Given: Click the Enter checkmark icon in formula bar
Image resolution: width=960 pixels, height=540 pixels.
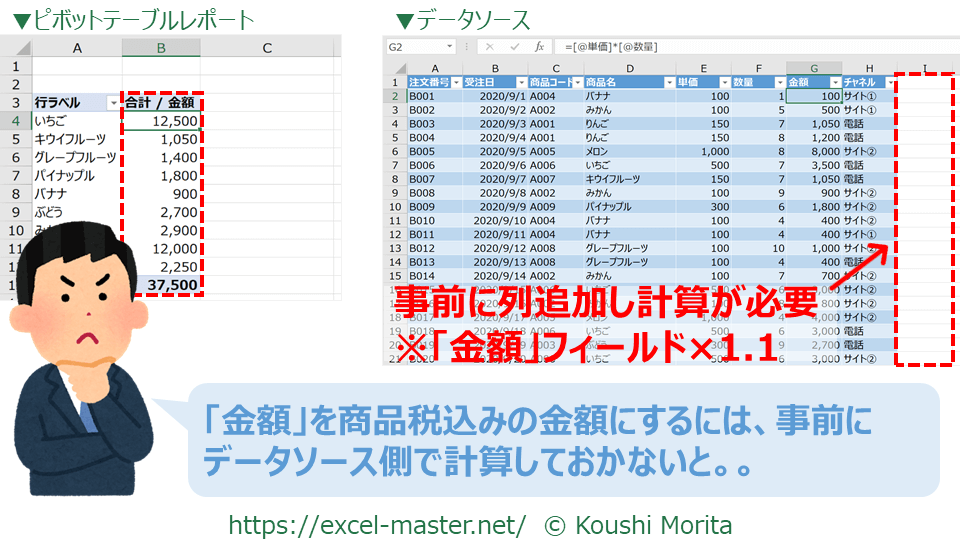Looking at the screenshot, I should [514, 47].
